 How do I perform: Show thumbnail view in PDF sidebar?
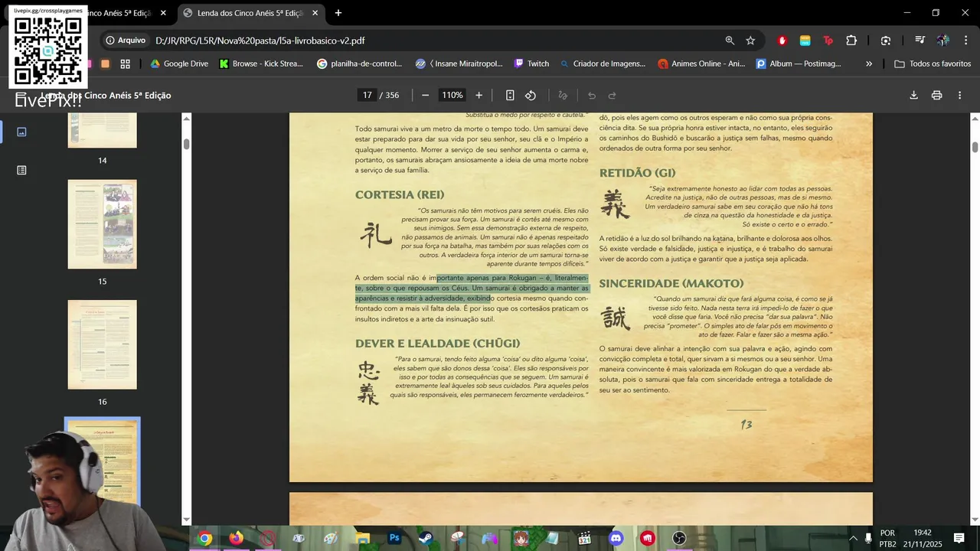tap(21, 132)
